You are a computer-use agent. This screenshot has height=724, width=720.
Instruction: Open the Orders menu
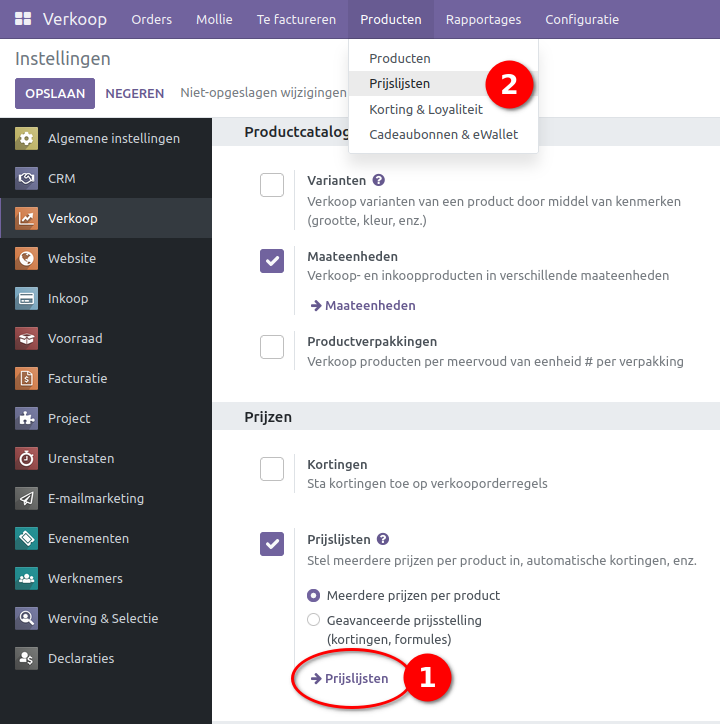[151, 19]
